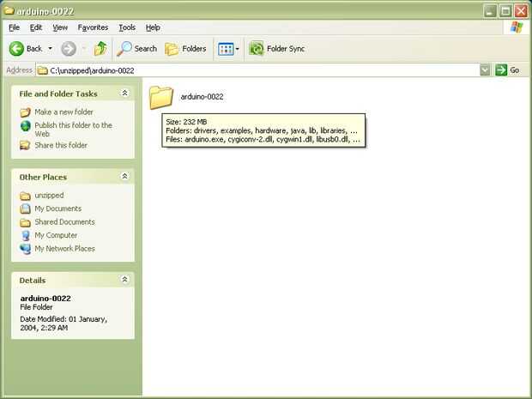Open the Tools menu
532x399 pixels.
click(x=127, y=27)
